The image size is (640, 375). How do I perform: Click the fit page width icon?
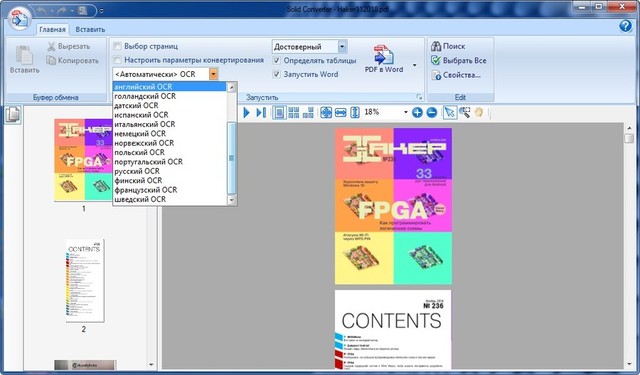pyautogui.click(x=340, y=112)
